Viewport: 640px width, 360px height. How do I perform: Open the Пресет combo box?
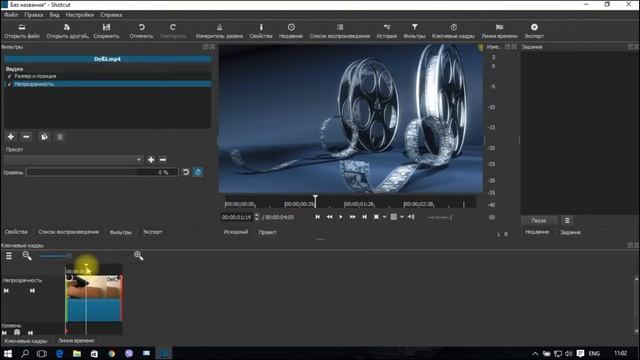73,160
